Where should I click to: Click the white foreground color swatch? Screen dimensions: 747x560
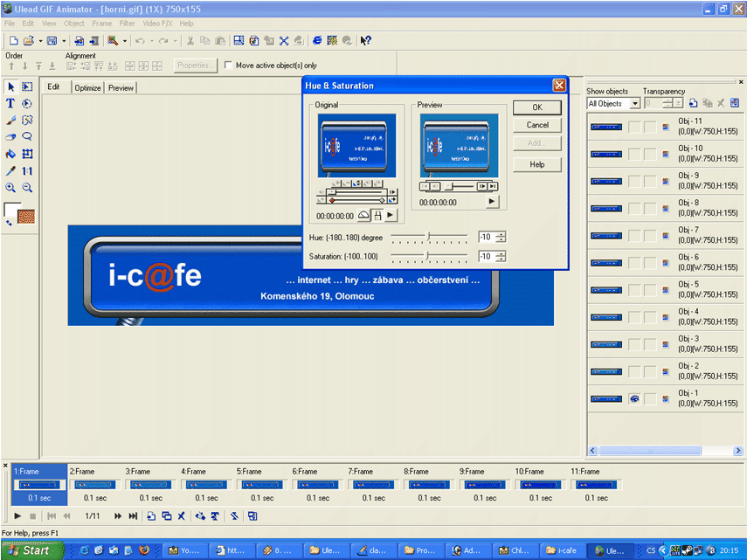11,210
